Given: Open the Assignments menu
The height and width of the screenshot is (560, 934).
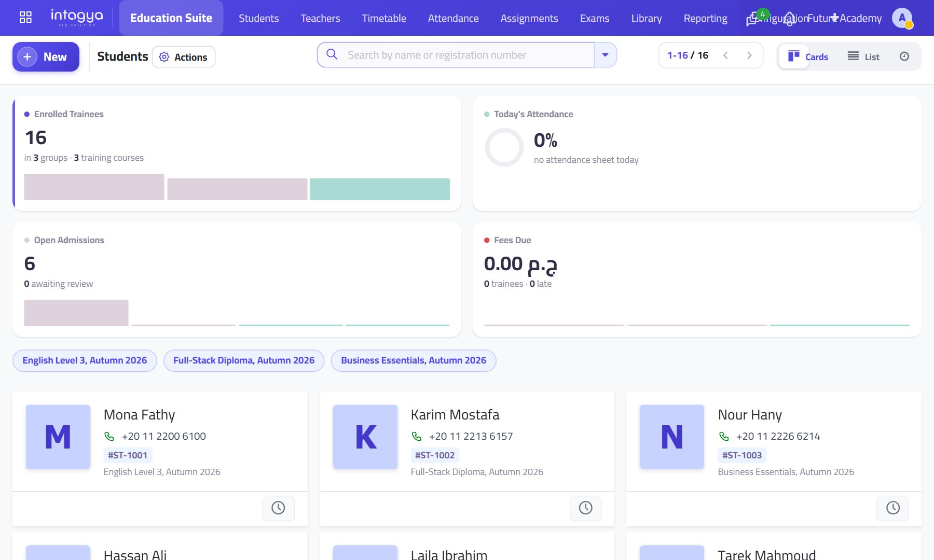Looking at the screenshot, I should (529, 18).
